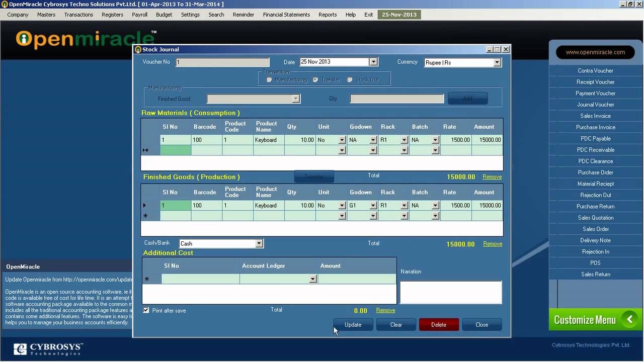Open the Registers menu
Viewport: 644px width, 362px height.
(113, 15)
